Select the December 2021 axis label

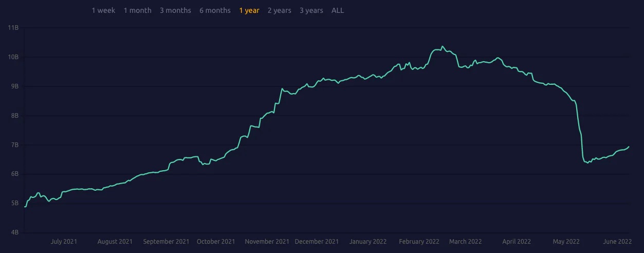[x=317, y=241]
